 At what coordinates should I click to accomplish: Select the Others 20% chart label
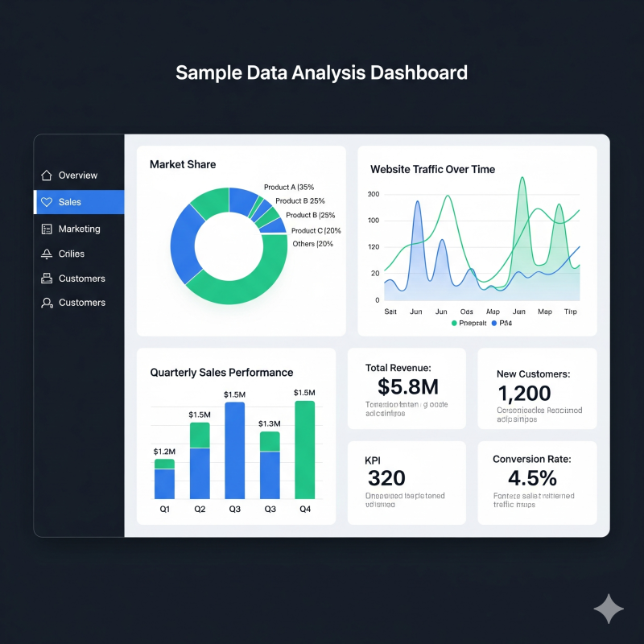[312, 244]
